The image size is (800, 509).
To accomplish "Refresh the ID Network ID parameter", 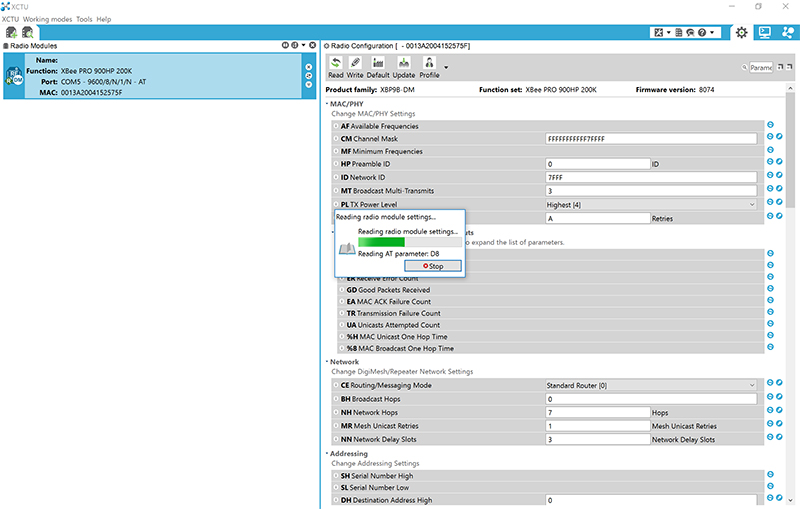I will tap(770, 175).
